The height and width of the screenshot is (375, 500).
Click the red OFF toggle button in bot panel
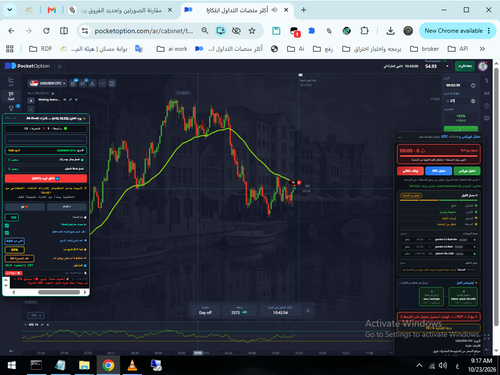[46, 179]
